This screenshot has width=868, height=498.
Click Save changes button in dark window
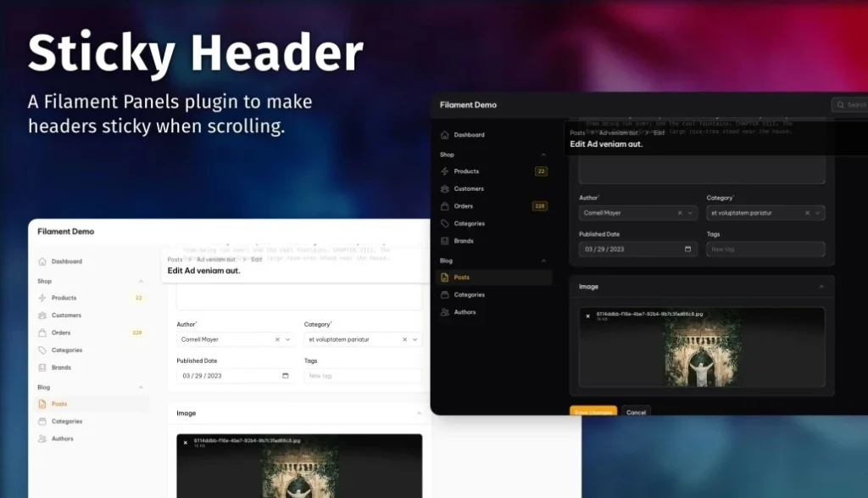[x=593, y=411]
